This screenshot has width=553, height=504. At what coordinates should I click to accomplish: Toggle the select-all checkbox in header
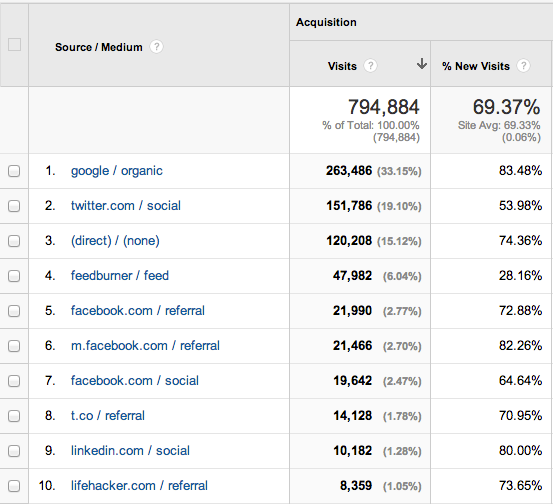pos(14,45)
